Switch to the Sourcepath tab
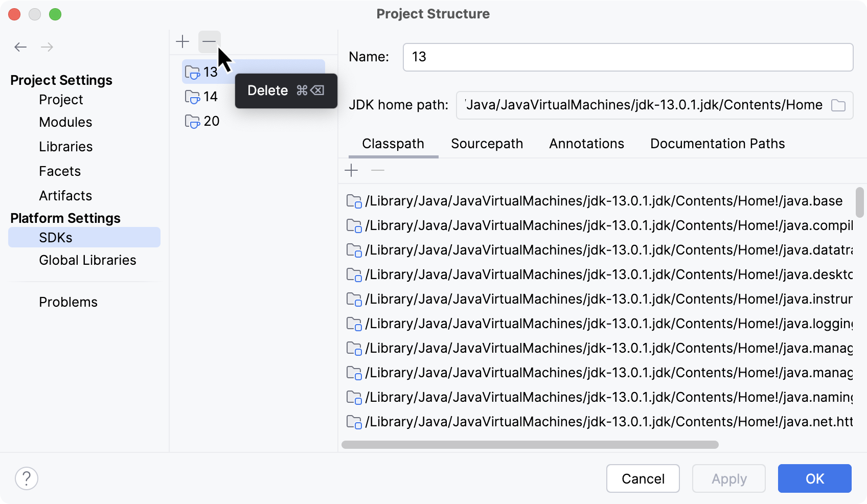867x504 pixels. pyautogui.click(x=486, y=144)
